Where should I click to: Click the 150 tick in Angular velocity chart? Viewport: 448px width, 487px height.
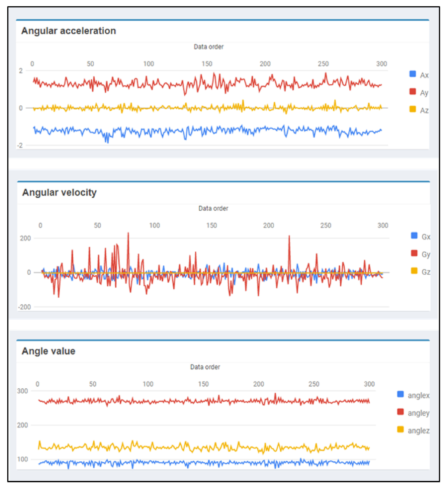pyautogui.click(x=211, y=225)
